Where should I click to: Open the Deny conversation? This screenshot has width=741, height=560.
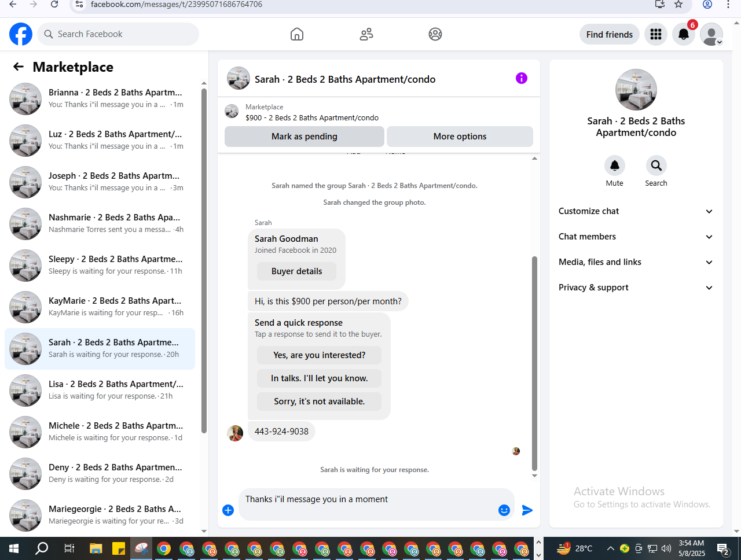coord(100,474)
